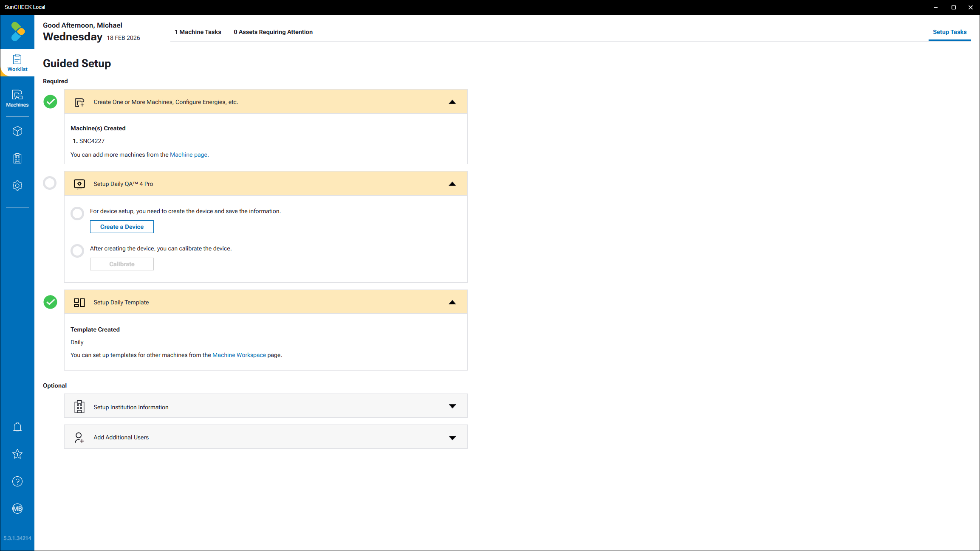980x551 pixels.
Task: Open the notifications bell icon
Action: pos(17,427)
